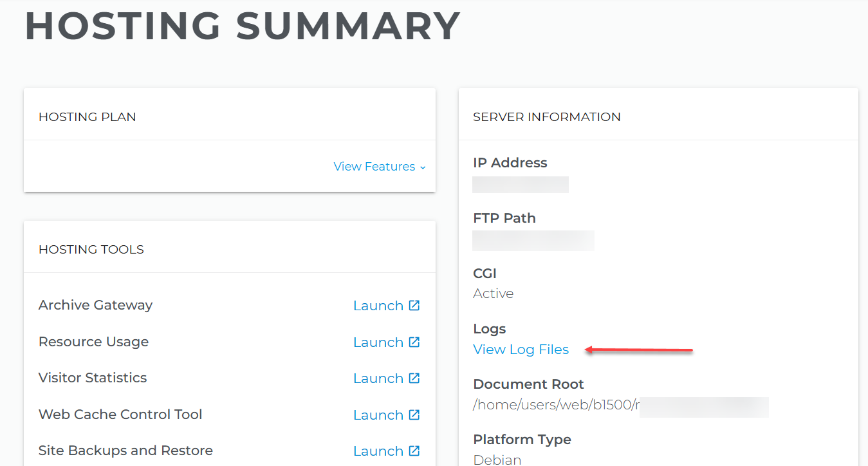Image resolution: width=868 pixels, height=466 pixels.
Task: Select the Visitor Statistics label
Action: [x=93, y=378]
